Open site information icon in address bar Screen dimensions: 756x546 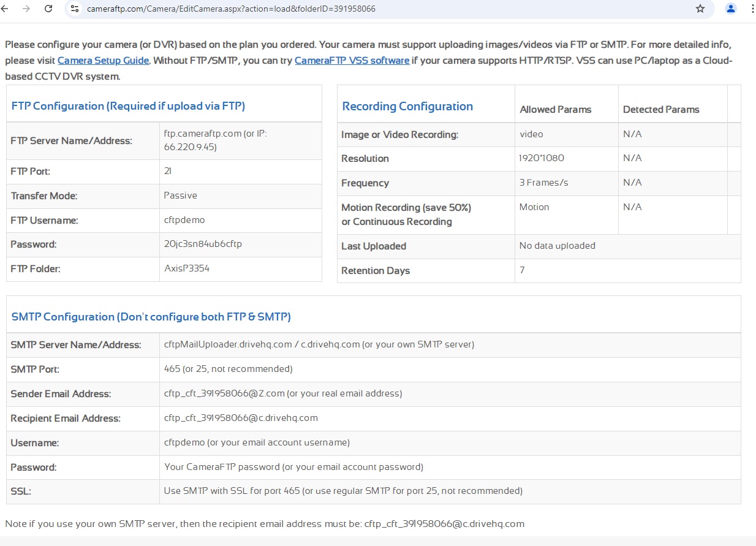pyautogui.click(x=75, y=9)
